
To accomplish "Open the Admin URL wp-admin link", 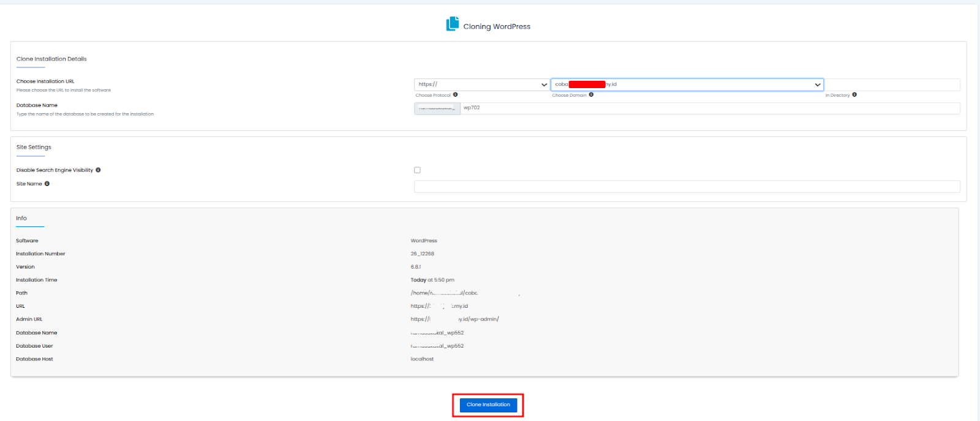I will tap(454, 319).
